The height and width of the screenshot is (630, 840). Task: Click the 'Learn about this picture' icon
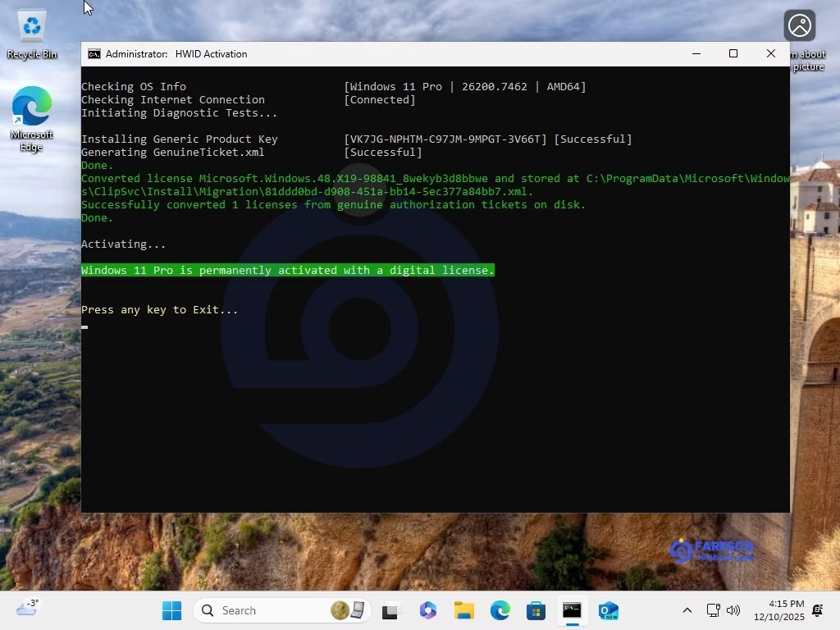pyautogui.click(x=799, y=25)
